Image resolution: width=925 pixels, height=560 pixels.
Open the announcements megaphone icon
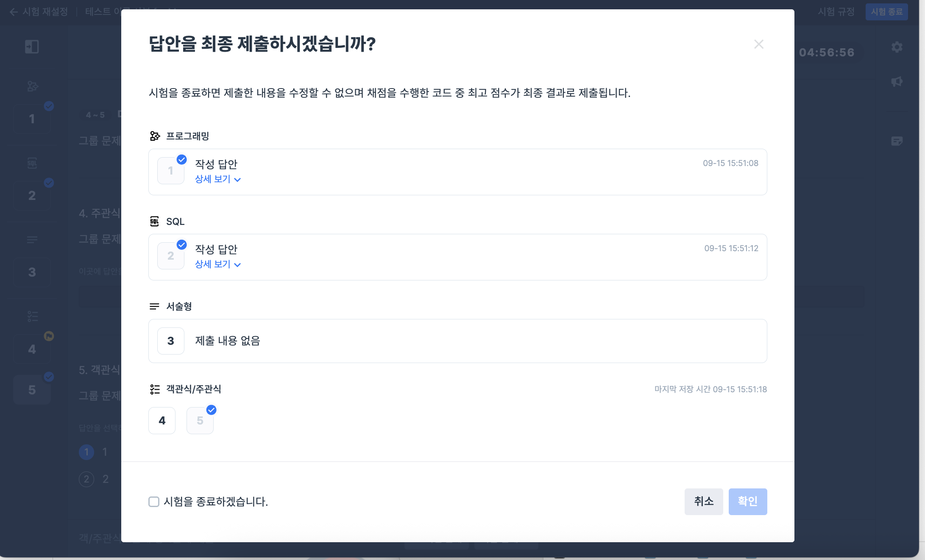tap(897, 81)
